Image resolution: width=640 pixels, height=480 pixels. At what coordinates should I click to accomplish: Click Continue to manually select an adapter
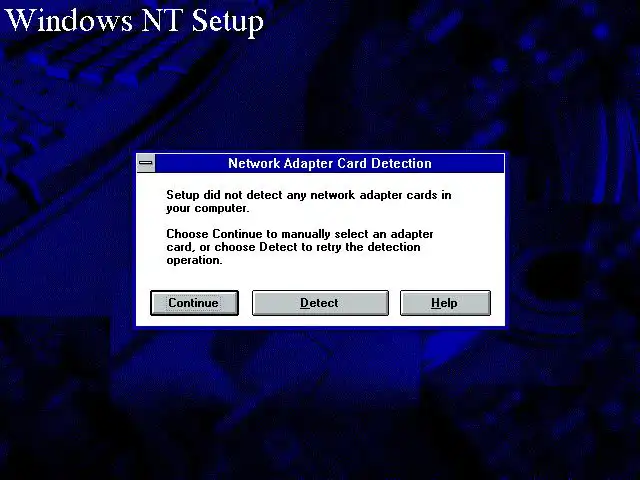pos(194,303)
